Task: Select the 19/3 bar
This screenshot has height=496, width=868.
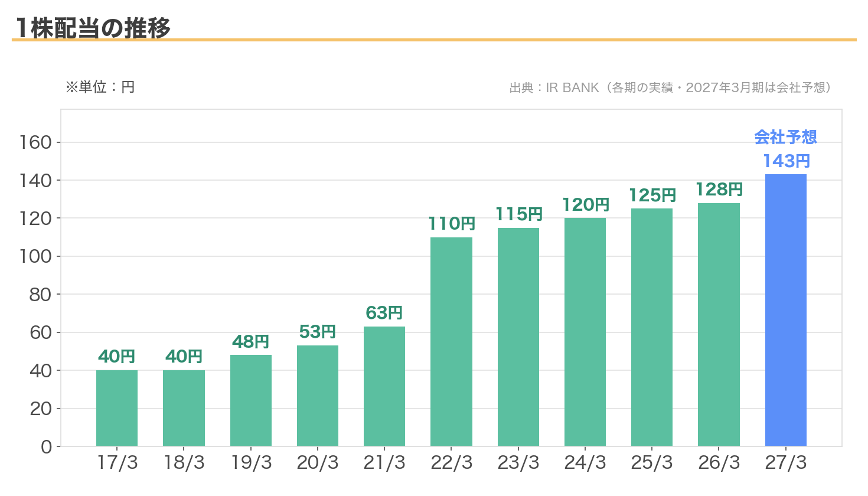Action: (x=251, y=400)
